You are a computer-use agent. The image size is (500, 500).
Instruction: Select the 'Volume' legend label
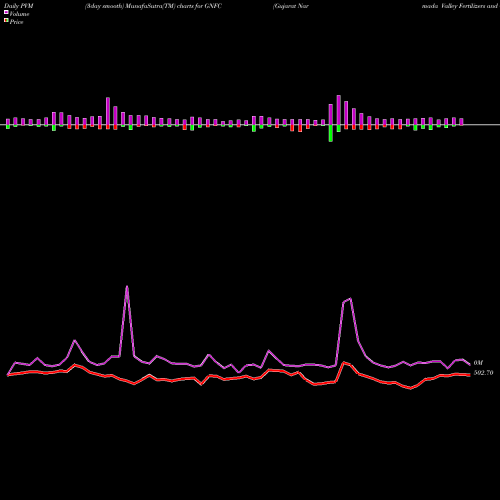pos(19,14)
